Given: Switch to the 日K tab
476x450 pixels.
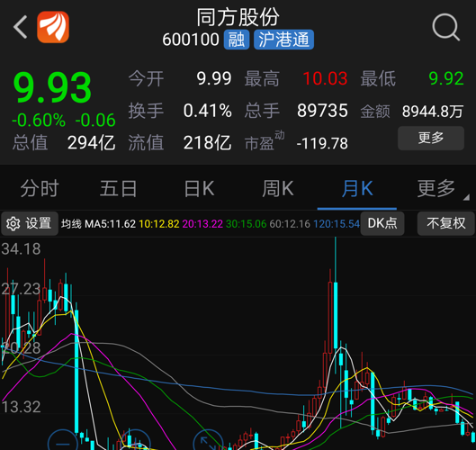Looking at the screenshot, I should pos(200,189).
